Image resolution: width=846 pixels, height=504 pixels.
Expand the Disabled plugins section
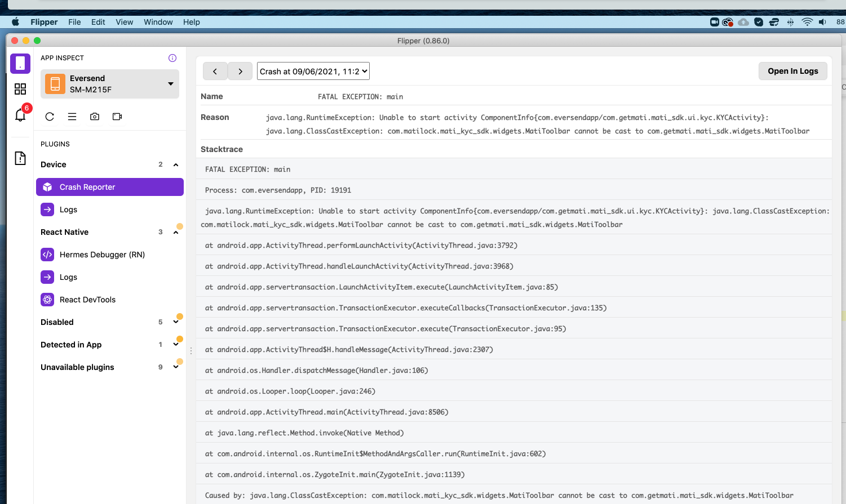[x=175, y=322]
